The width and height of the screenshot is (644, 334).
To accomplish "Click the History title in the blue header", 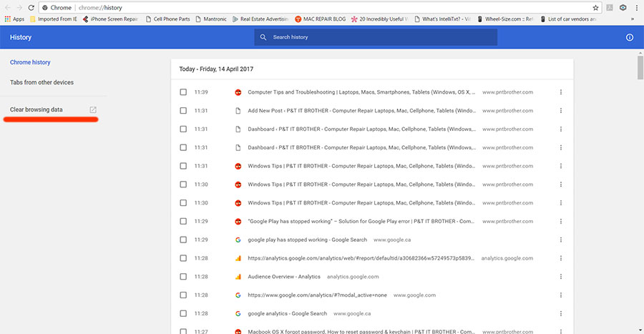I will (21, 37).
